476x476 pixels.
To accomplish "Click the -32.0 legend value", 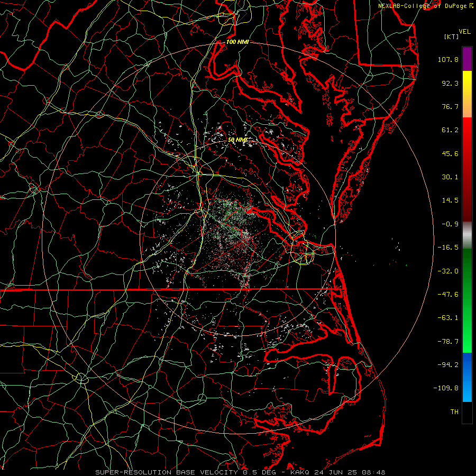I will (448, 271).
